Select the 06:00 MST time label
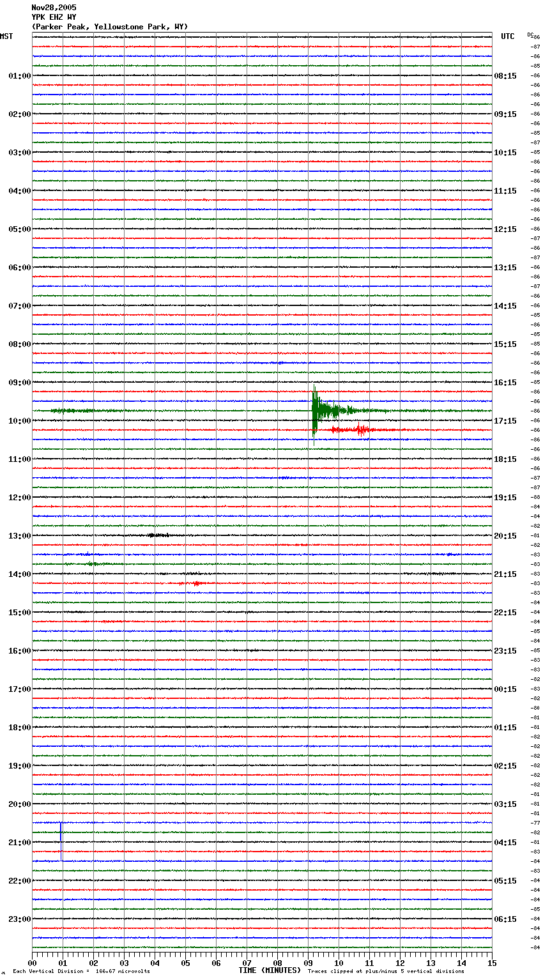 [20, 268]
